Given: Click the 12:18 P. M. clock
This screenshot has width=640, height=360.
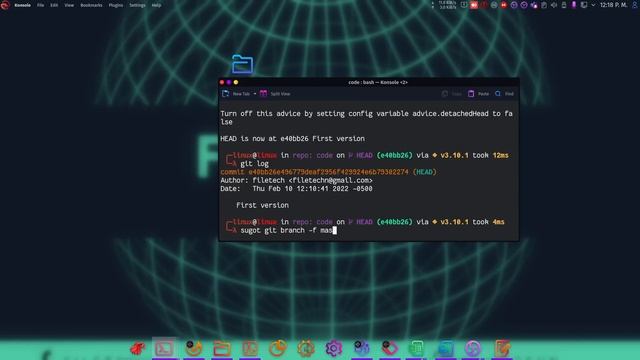Looking at the screenshot, I should [613, 5].
